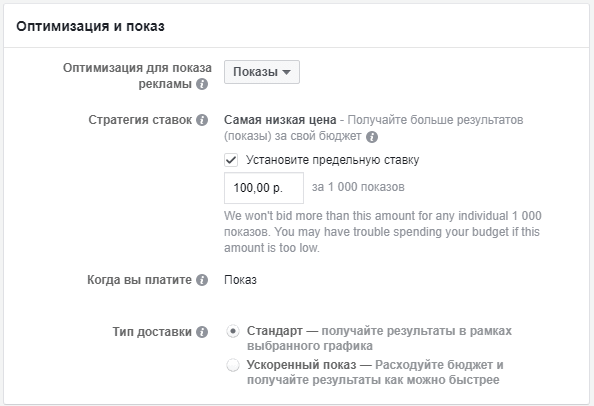Click the 'Самая низкая цена' strategy text

pyautogui.click(x=280, y=120)
